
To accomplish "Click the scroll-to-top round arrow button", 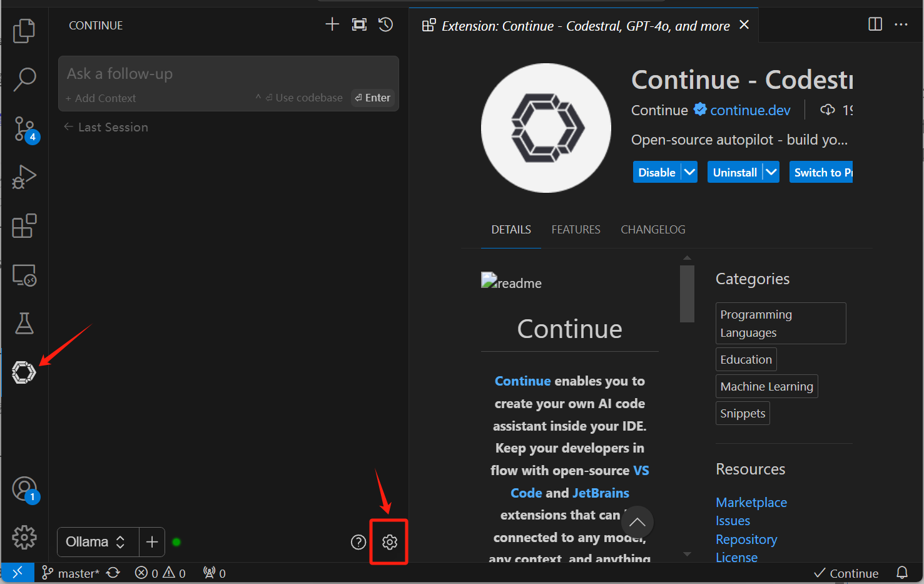I will [x=637, y=522].
